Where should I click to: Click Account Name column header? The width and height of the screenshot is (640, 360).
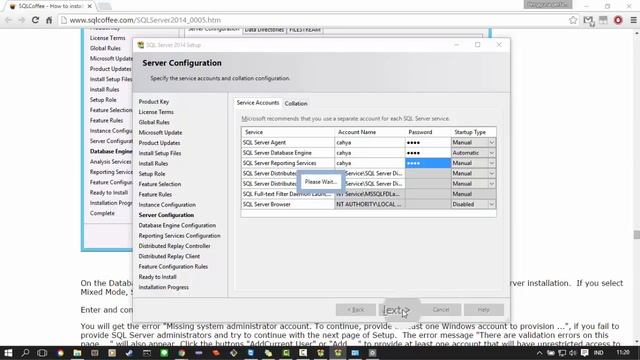370,132
